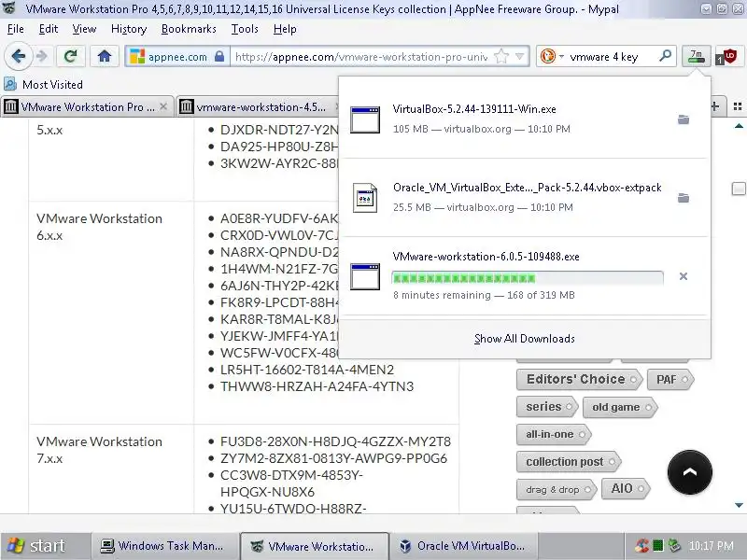Click the scrollbar up arrow
Screen dimensions: 747x560
(739, 126)
